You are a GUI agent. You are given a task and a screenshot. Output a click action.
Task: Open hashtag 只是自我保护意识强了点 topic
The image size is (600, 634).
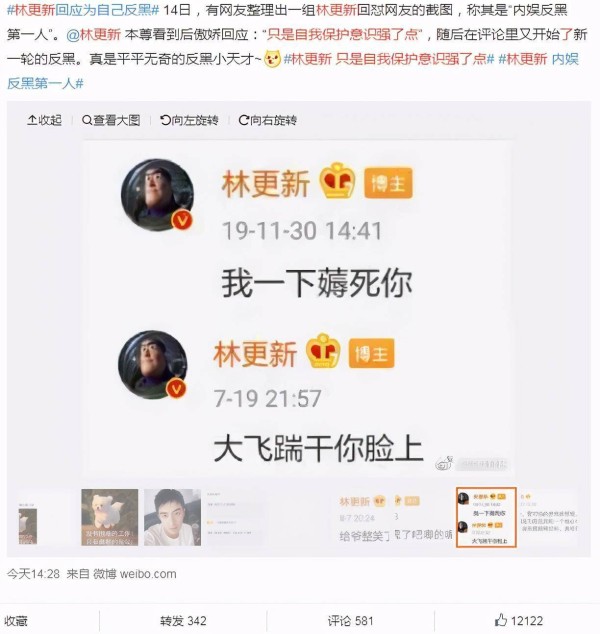tap(389, 59)
